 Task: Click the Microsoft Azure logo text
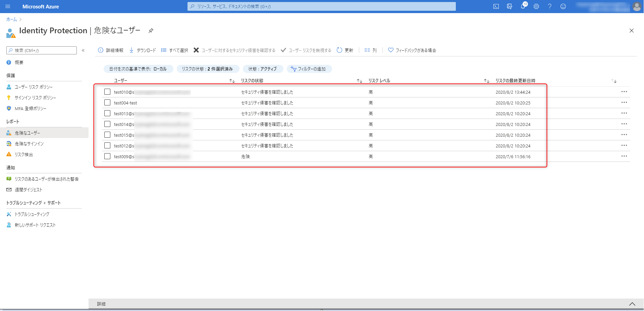[x=41, y=6]
